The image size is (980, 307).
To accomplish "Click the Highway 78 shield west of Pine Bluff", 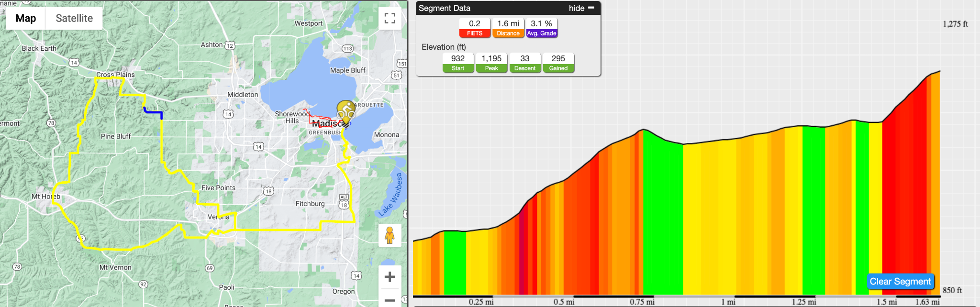I will (x=51, y=123).
